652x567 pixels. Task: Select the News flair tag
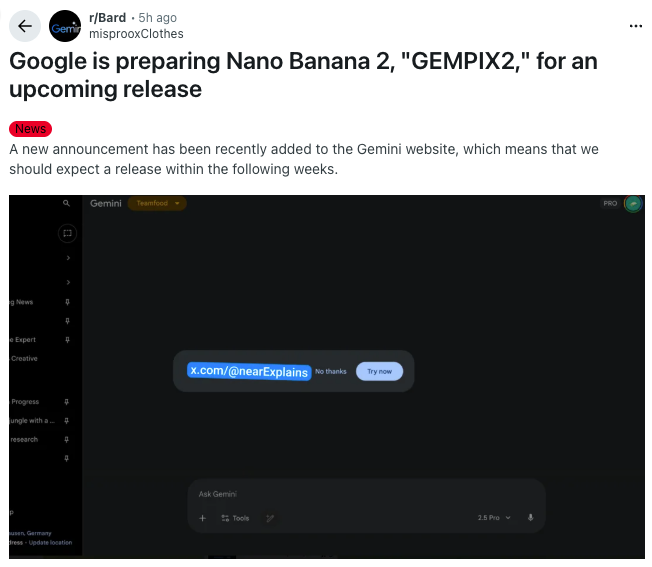[30, 129]
